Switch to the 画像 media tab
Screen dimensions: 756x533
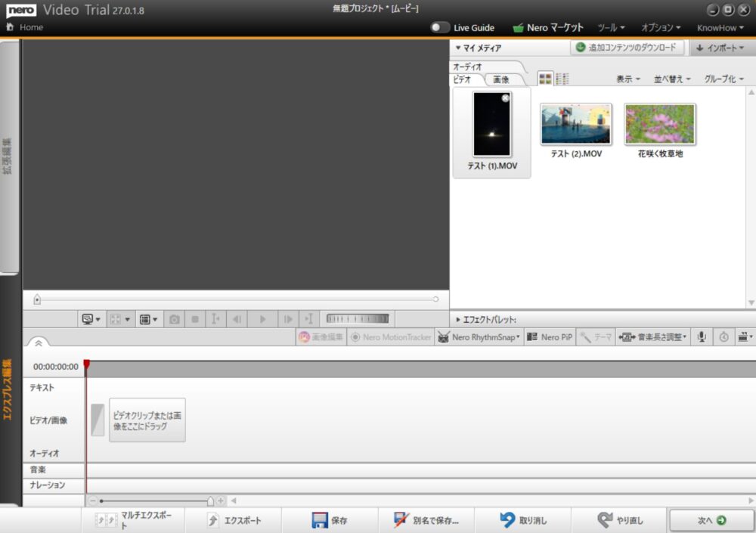click(501, 79)
